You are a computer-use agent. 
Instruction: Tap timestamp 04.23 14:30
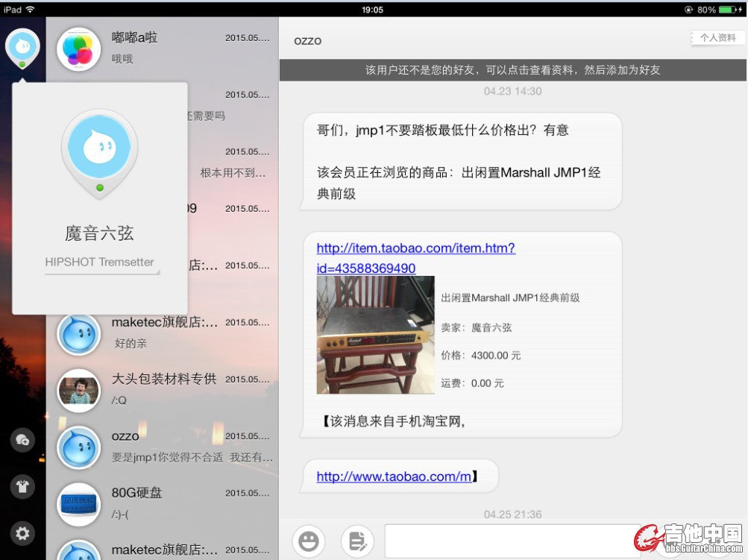click(513, 91)
